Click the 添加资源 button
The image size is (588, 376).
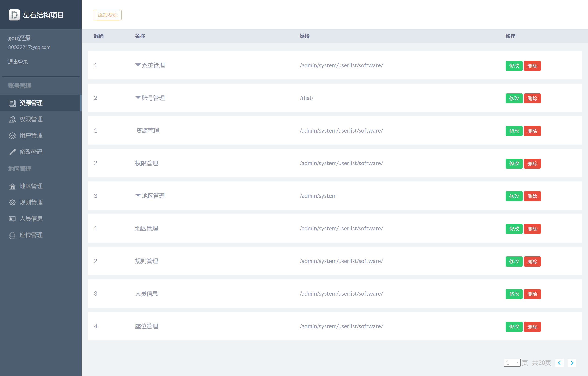pyautogui.click(x=107, y=15)
